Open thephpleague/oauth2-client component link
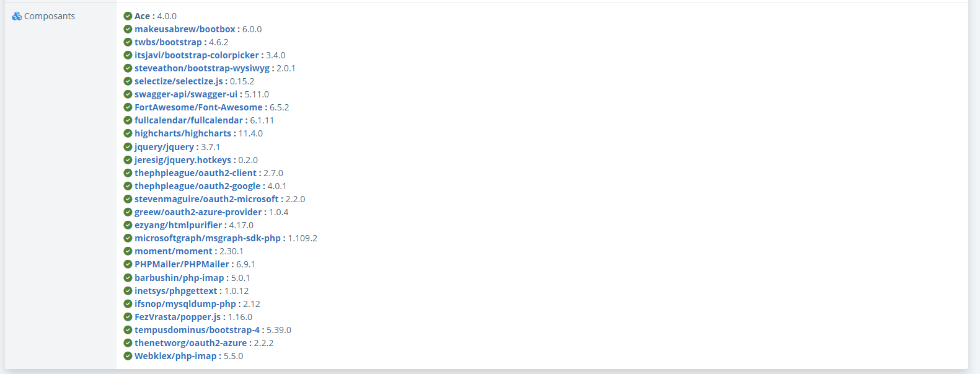The width and height of the screenshot is (980, 374). click(x=195, y=173)
